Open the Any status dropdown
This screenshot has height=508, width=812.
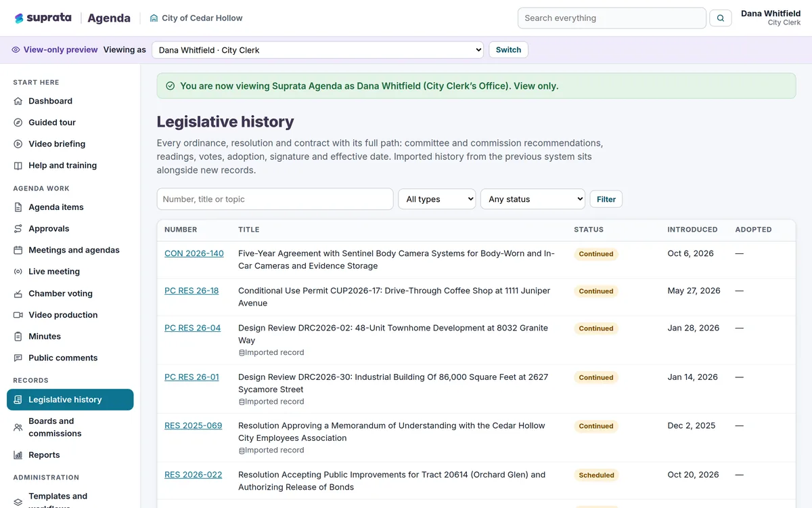coord(533,199)
